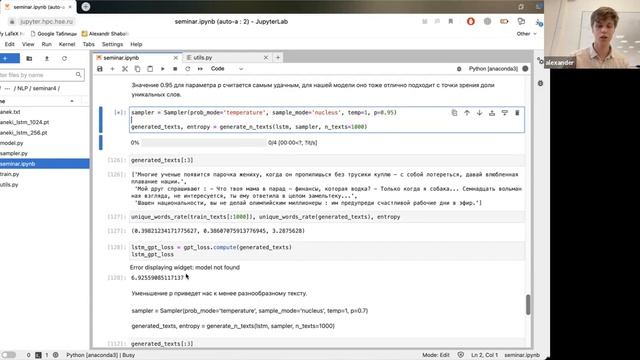The image size is (640, 360).
Task: Move the active cell down with the arrow
Action: pyautogui.click(x=480, y=113)
